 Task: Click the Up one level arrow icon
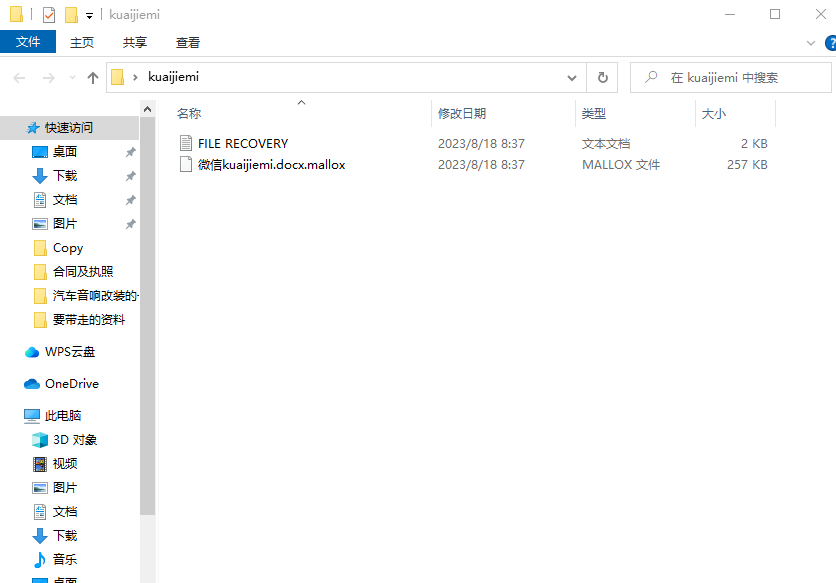pos(93,78)
